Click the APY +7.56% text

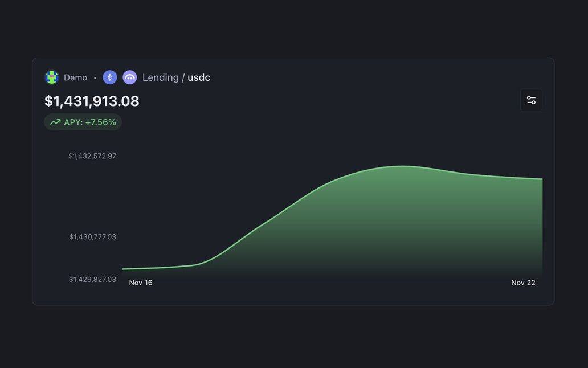90,122
